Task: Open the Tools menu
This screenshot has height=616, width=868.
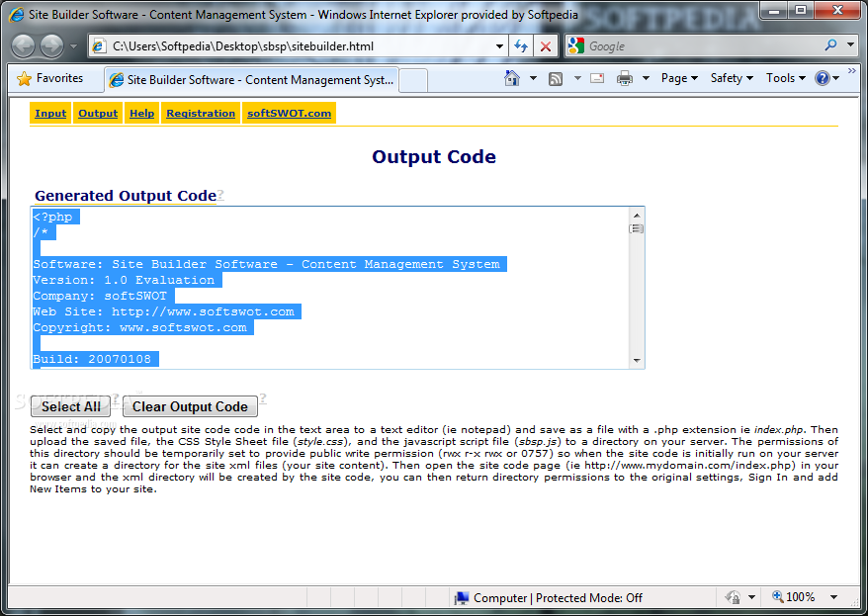Action: point(786,78)
